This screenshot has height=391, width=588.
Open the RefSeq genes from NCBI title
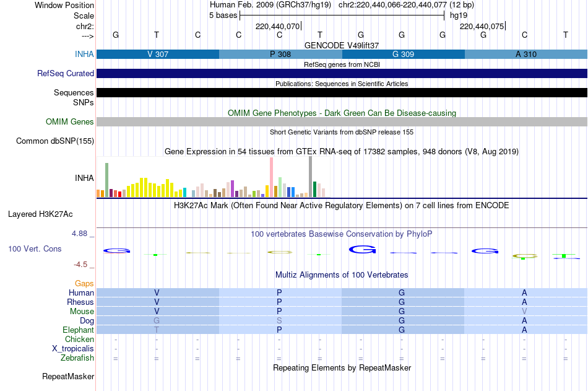(342, 64)
